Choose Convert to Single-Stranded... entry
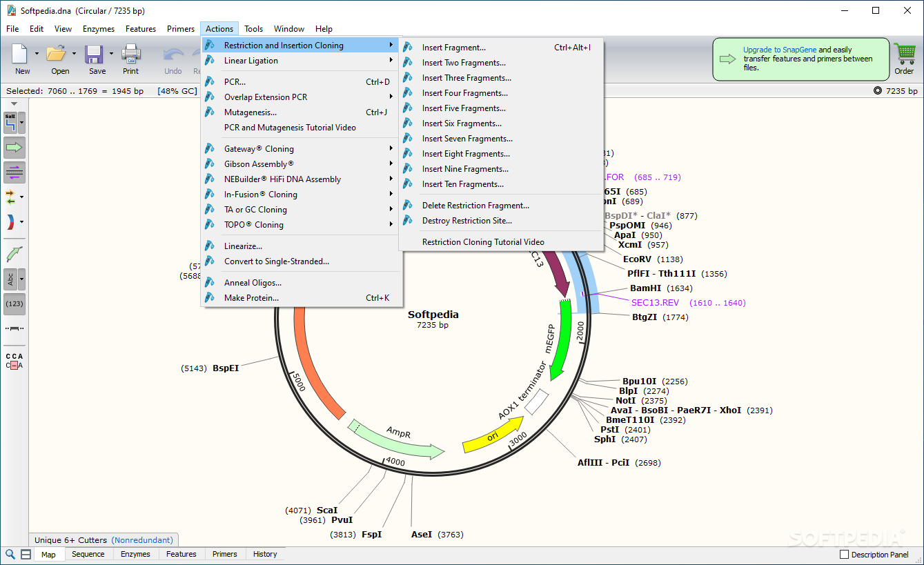Image resolution: width=924 pixels, height=565 pixels. click(x=301, y=261)
